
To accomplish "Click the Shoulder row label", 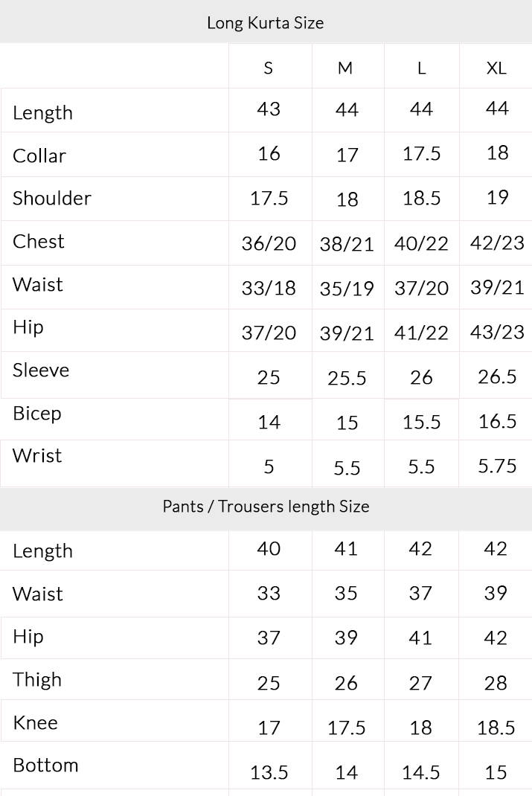I will pyautogui.click(x=52, y=199).
